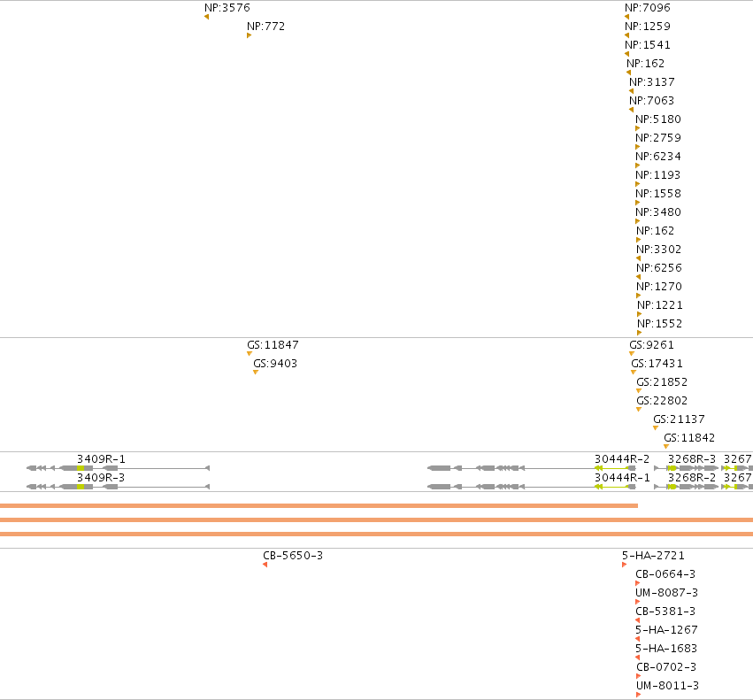Click the 30444R-1 transcript

pyautogui.click(x=532, y=487)
